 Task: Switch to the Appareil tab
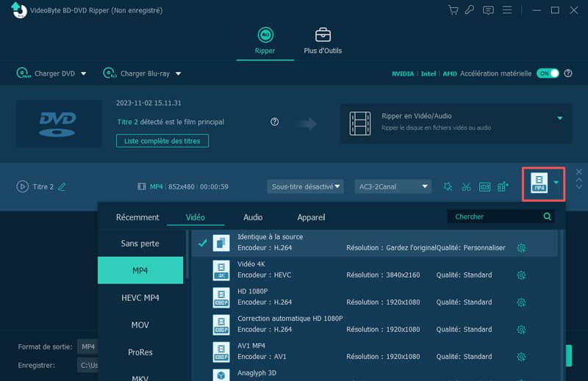click(311, 217)
